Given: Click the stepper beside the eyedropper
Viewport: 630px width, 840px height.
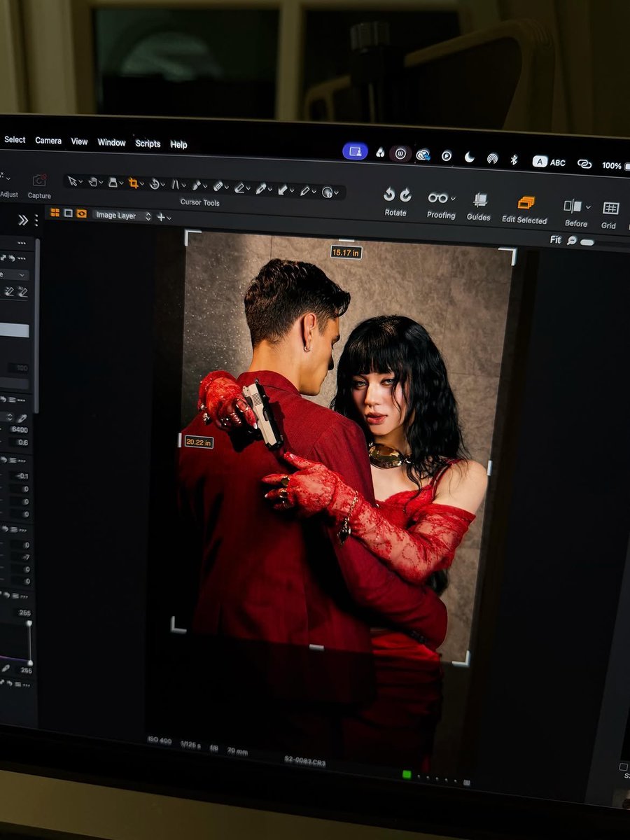Looking at the screenshot, I should [x=9, y=416].
